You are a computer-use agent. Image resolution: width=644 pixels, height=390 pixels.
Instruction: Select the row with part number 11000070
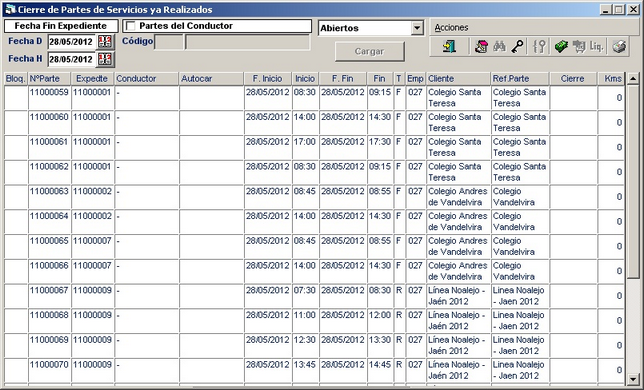[x=314, y=370]
